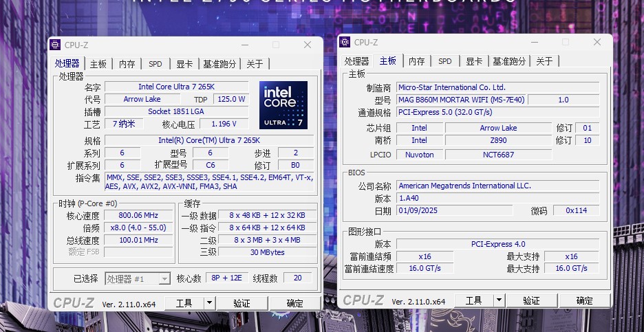Viewport: 644px width, 332px height.
Task: Click southbridge Z890 value
Action: pyautogui.click(x=499, y=140)
